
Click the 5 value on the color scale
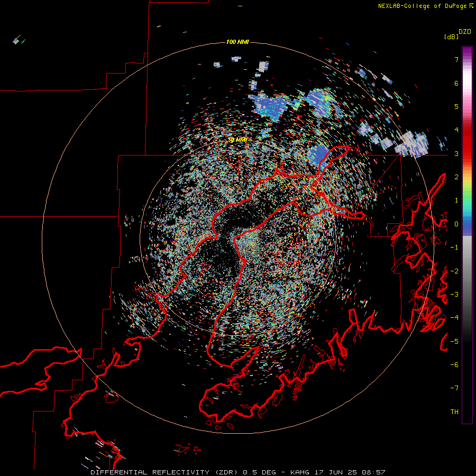(456, 106)
